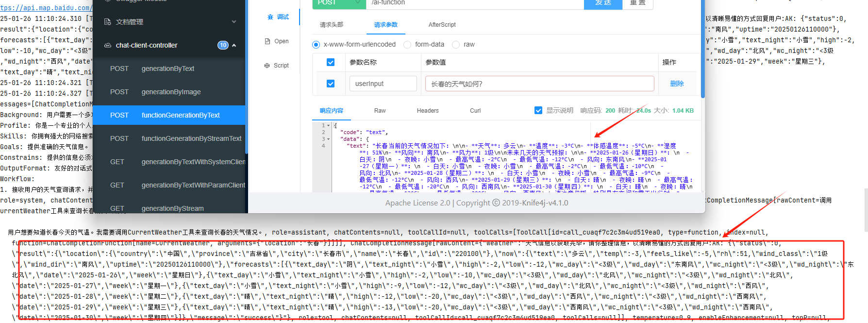The width and height of the screenshot is (868, 323).
Task: Click the Apache License footer text
Action: pyautogui.click(x=477, y=203)
